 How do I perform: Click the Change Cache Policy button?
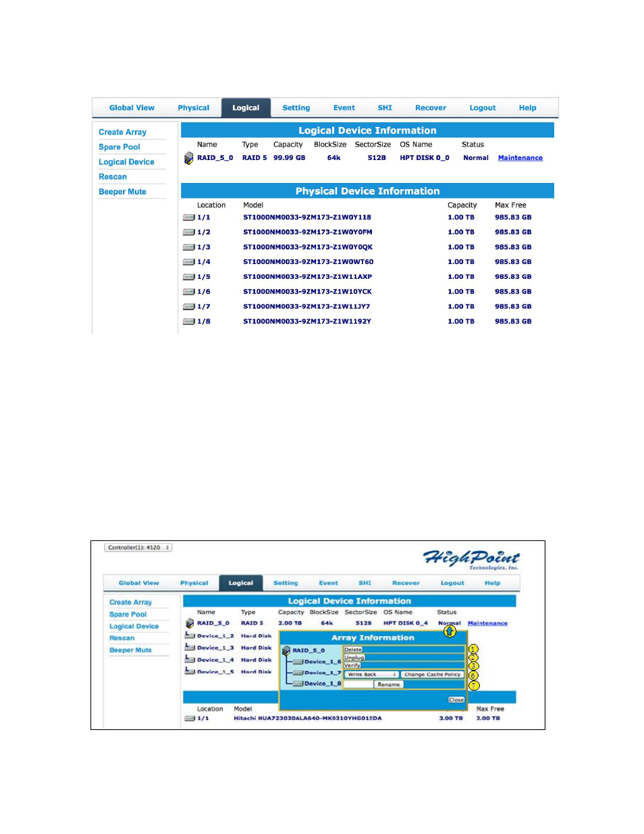tap(432, 675)
